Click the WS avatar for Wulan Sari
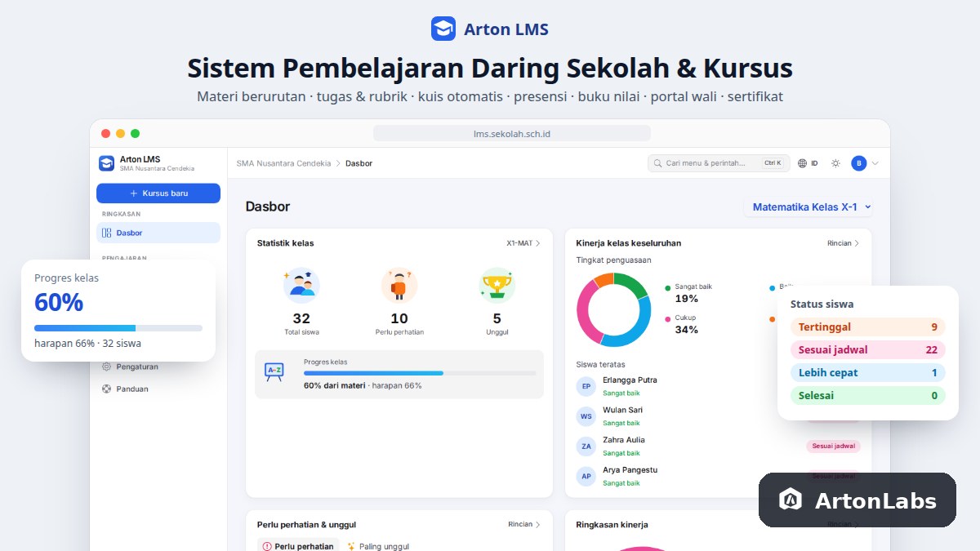980x551 pixels. (x=586, y=416)
